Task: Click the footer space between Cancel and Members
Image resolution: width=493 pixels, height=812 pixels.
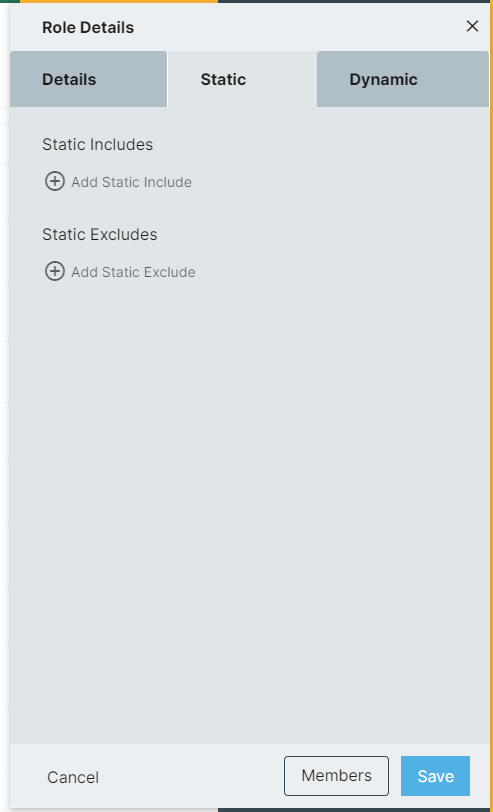Action: click(192, 777)
